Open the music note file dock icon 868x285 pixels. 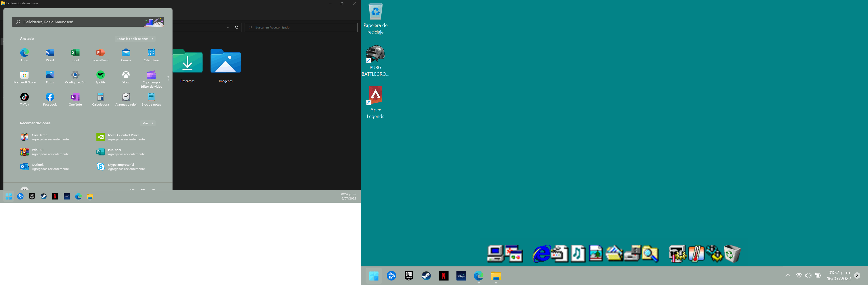point(577,254)
